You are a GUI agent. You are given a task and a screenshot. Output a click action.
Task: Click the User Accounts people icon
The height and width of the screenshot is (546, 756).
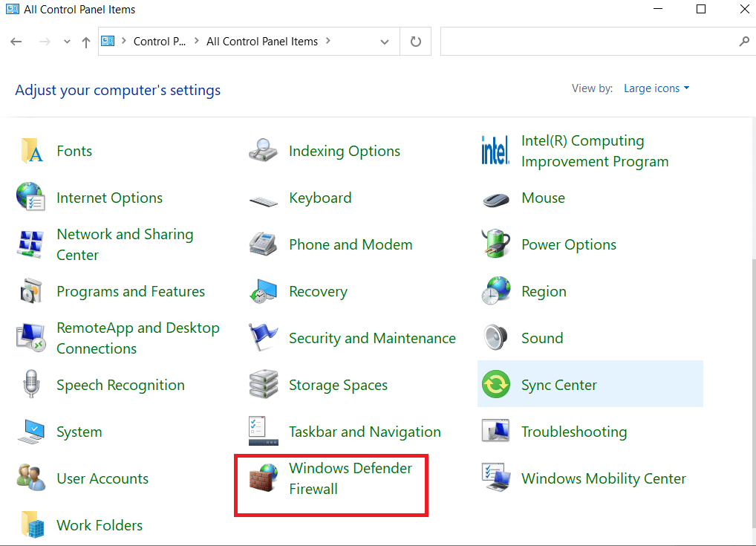click(31, 478)
